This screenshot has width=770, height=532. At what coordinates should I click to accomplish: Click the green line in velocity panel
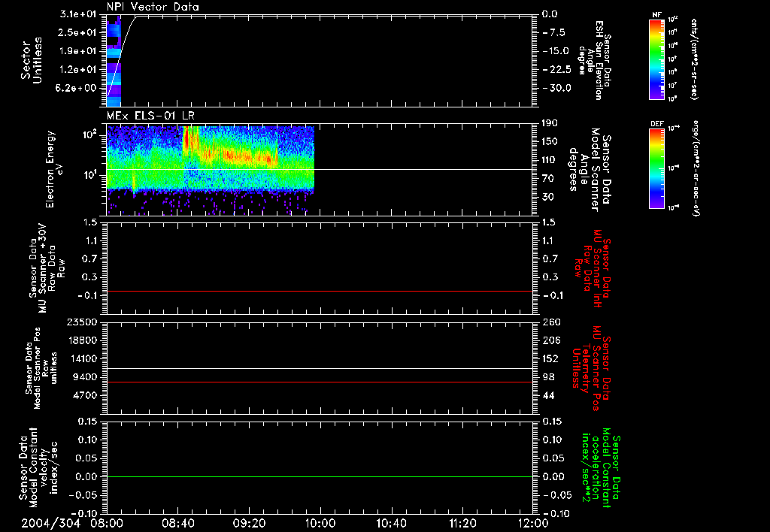[x=320, y=476]
